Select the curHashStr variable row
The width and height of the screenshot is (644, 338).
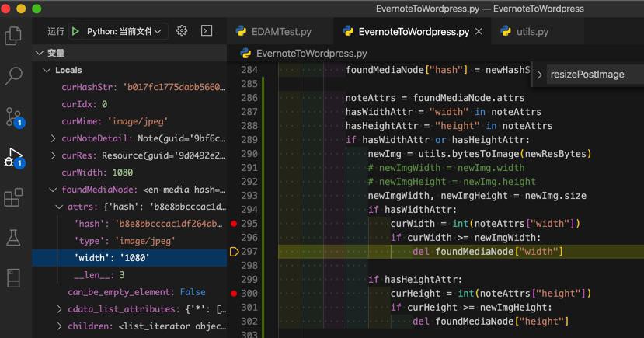pyautogui.click(x=130, y=88)
